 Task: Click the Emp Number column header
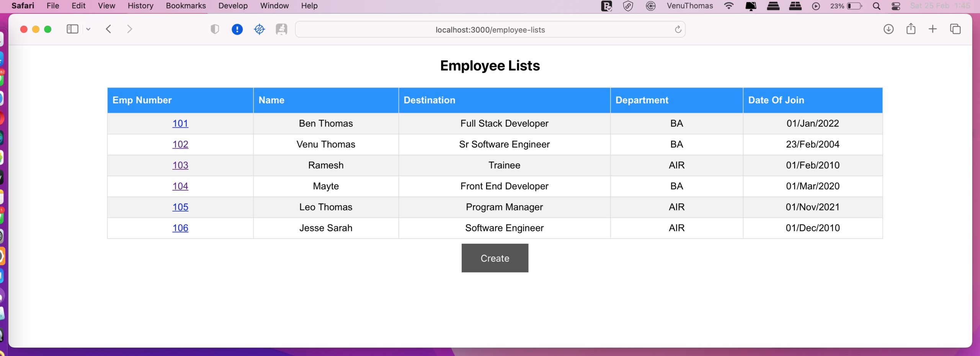pyautogui.click(x=180, y=100)
